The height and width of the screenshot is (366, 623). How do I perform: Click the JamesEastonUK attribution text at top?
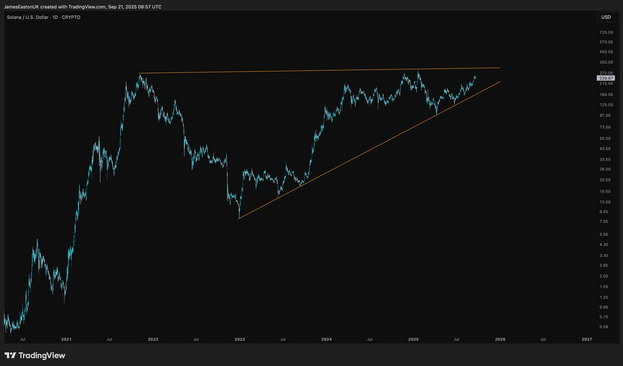pos(82,7)
